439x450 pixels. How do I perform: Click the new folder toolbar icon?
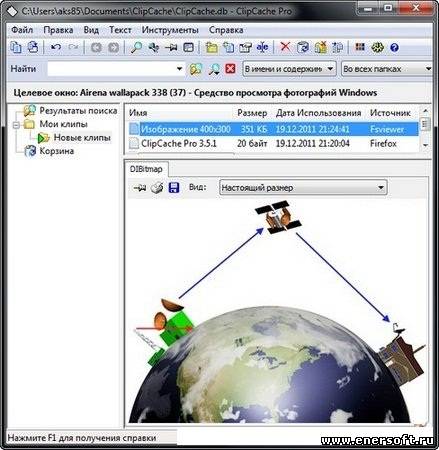[211, 47]
